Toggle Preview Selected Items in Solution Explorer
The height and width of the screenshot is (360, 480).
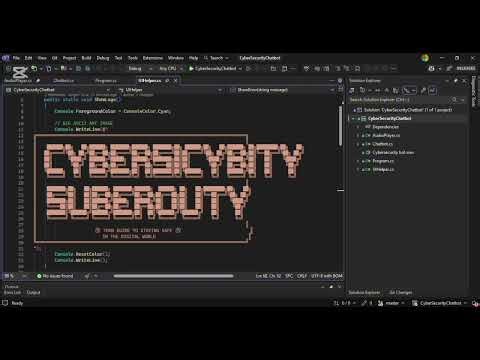[x=432, y=90]
